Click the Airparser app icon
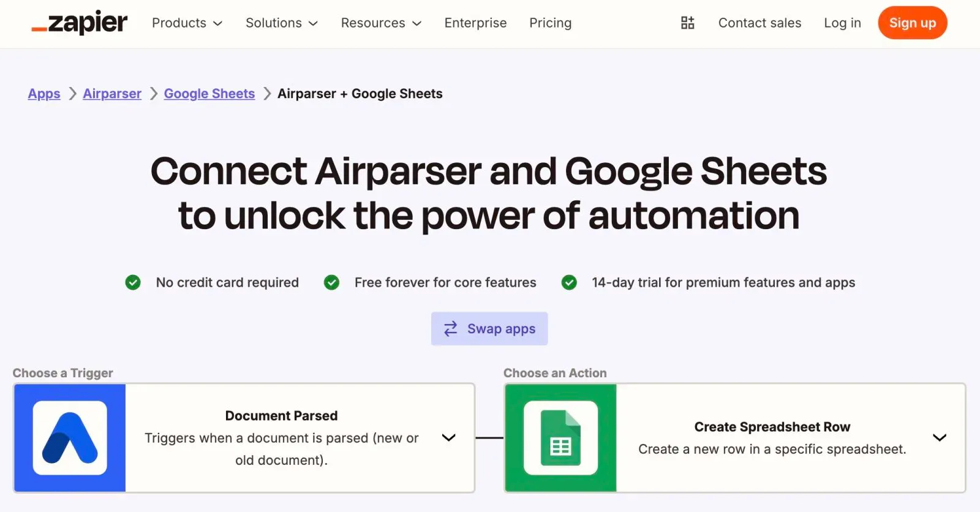The width and height of the screenshot is (980, 512). click(x=70, y=438)
